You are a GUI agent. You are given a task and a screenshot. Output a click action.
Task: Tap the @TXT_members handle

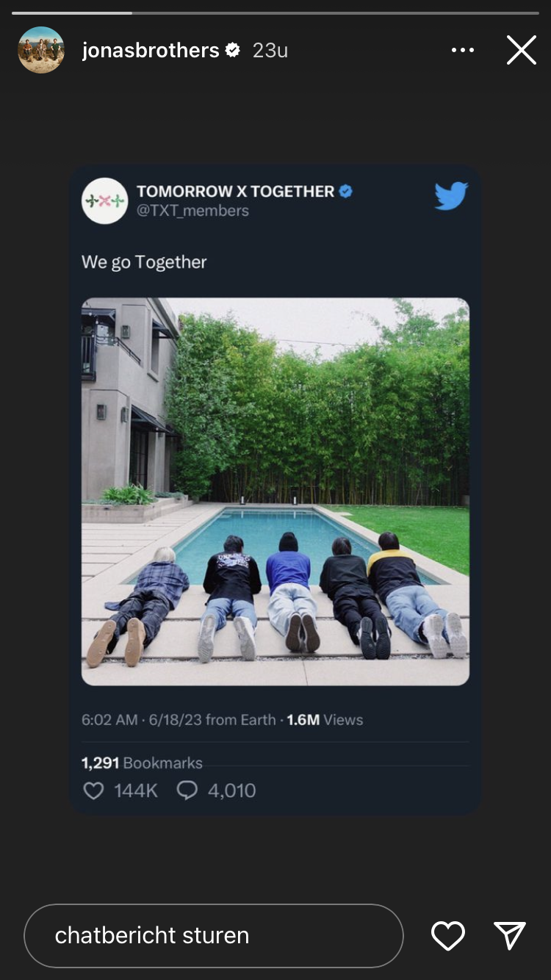[192, 211]
